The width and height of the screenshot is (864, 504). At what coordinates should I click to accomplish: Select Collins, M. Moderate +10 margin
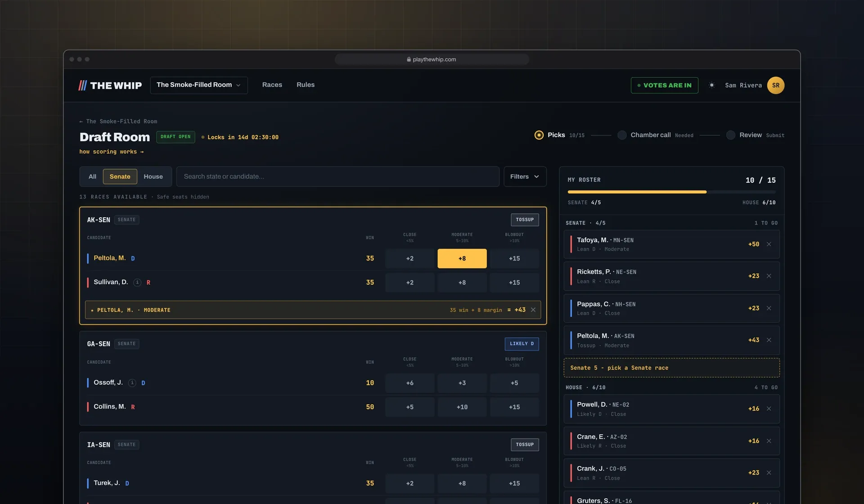(462, 407)
